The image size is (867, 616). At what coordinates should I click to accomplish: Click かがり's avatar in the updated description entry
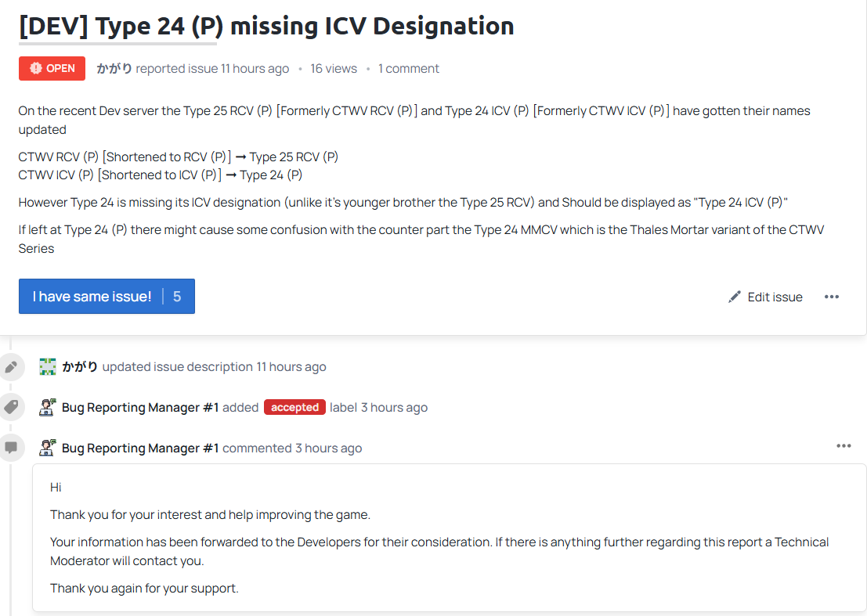point(48,366)
